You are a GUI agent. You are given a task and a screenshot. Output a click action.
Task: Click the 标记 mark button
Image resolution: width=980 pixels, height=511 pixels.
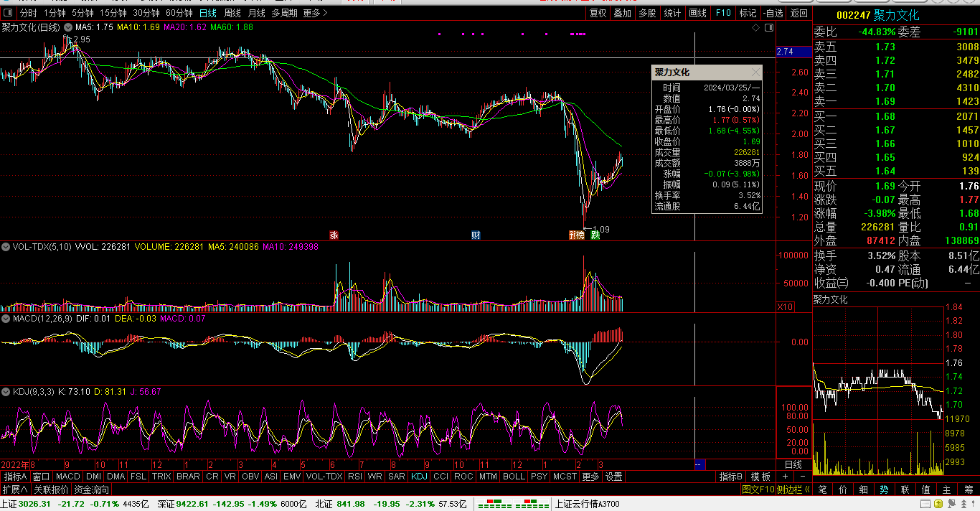pos(748,13)
